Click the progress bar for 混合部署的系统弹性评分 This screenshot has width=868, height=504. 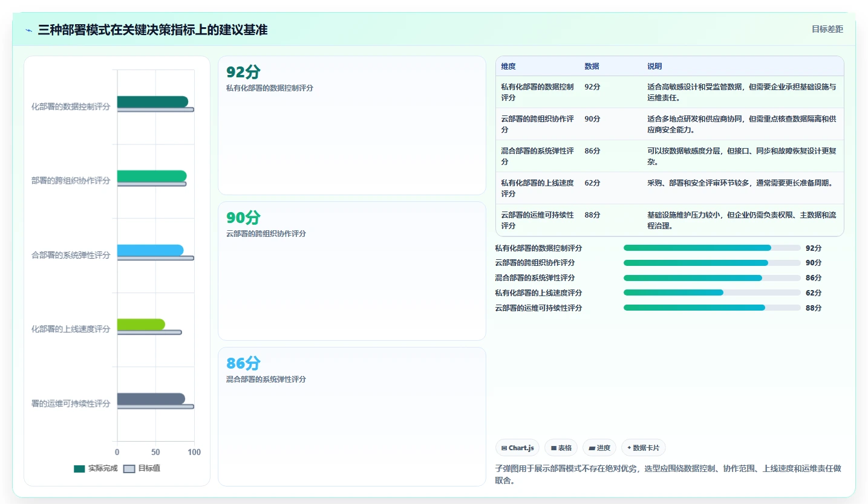click(x=712, y=278)
